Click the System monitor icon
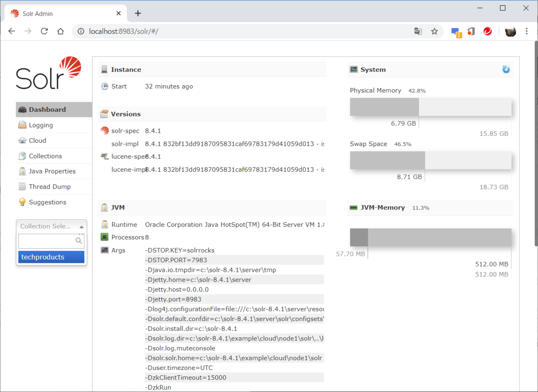This screenshot has width=538, height=392. [354, 70]
